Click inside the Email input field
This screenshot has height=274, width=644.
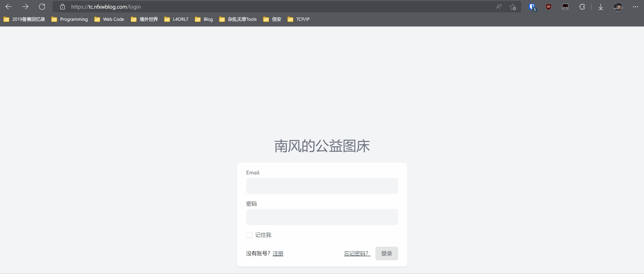pos(322,186)
